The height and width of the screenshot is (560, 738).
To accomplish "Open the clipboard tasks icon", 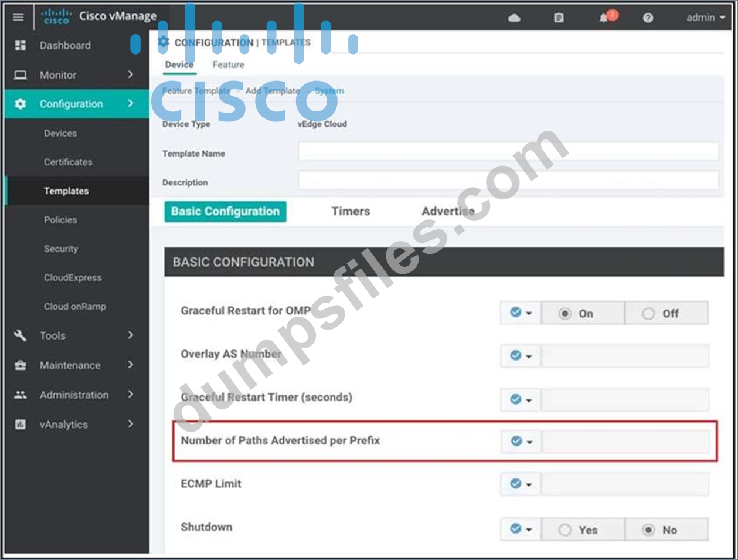I will click(x=559, y=18).
